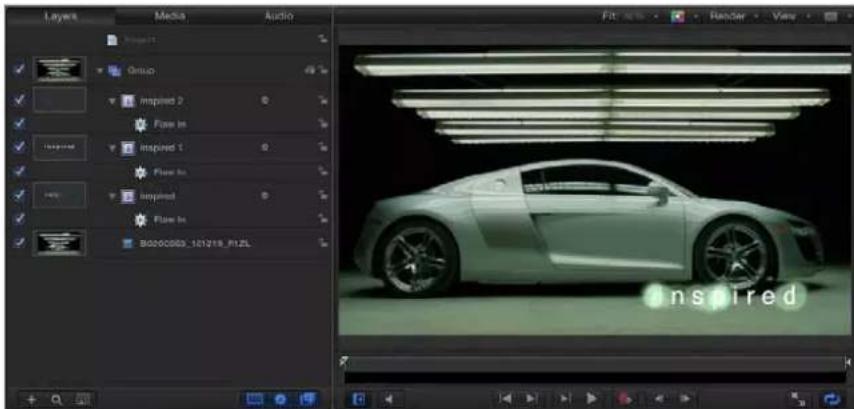Open the Render dropdown menu

pyautogui.click(x=730, y=16)
